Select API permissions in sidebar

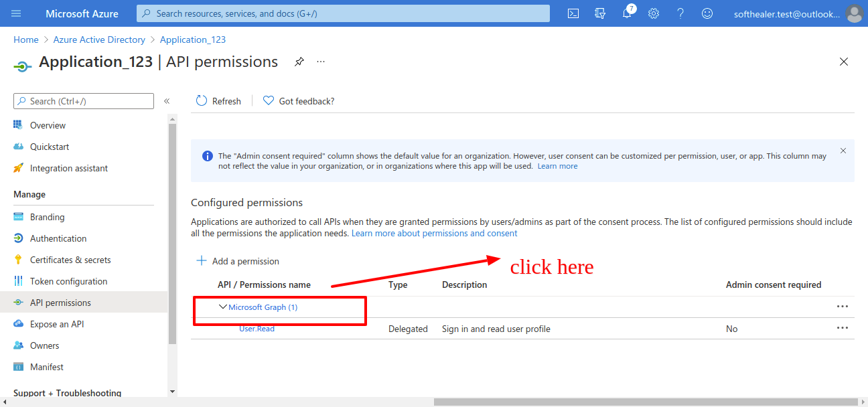tap(60, 303)
